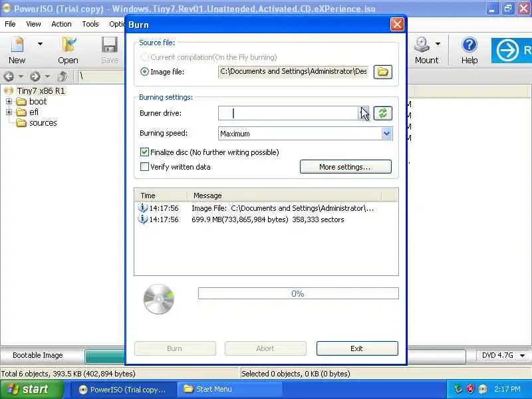The image size is (532, 399).
Task: Click the Forward navigation arrow
Action: (x=35, y=76)
